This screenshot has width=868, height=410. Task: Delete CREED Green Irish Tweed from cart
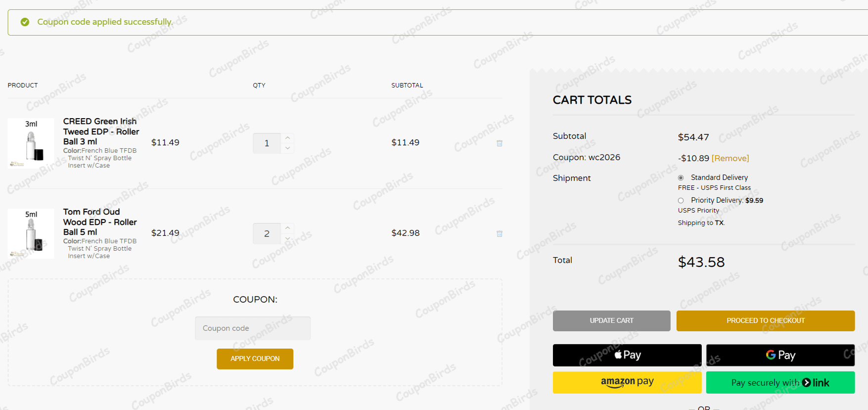pos(500,143)
